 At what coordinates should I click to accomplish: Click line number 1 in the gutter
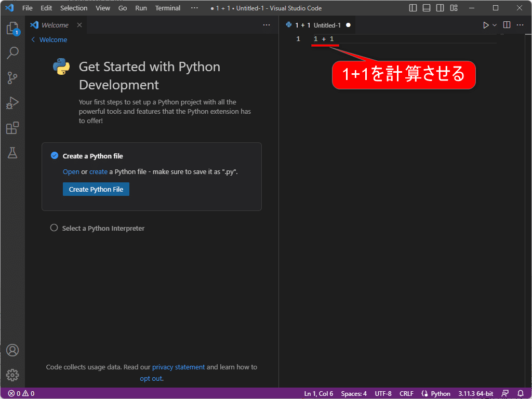298,39
